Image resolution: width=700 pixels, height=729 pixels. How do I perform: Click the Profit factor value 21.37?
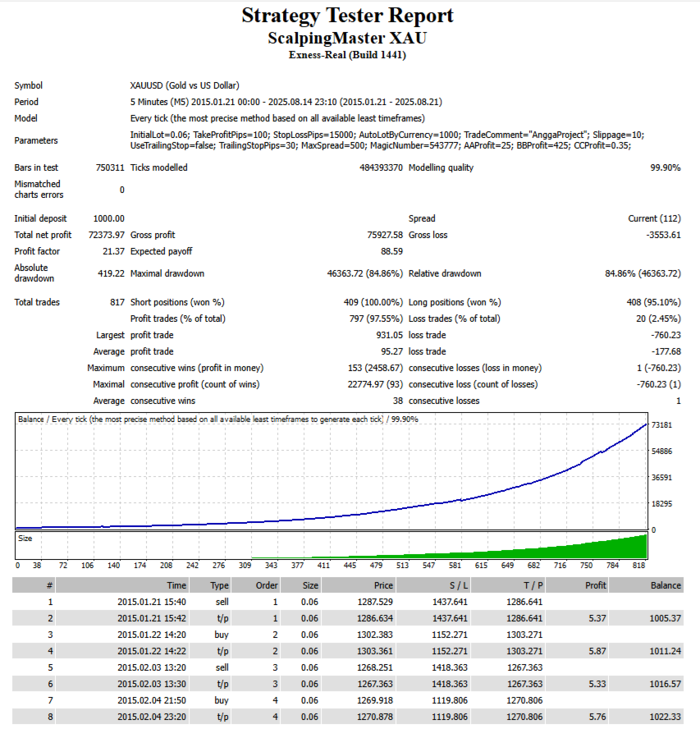pyautogui.click(x=113, y=251)
